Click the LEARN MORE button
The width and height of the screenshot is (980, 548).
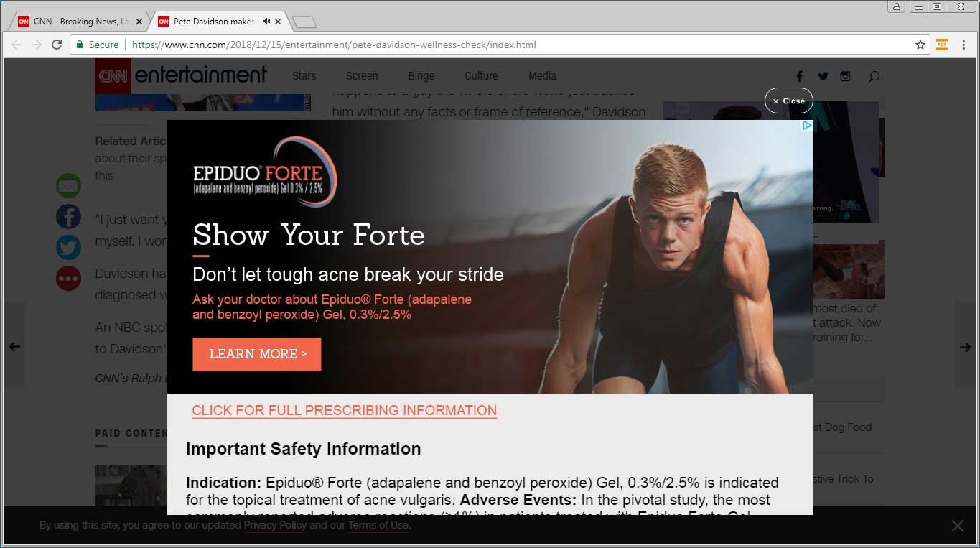click(x=257, y=354)
